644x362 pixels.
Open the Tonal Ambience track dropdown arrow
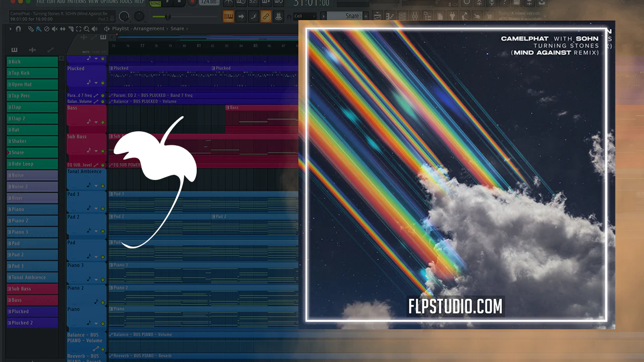96,186
